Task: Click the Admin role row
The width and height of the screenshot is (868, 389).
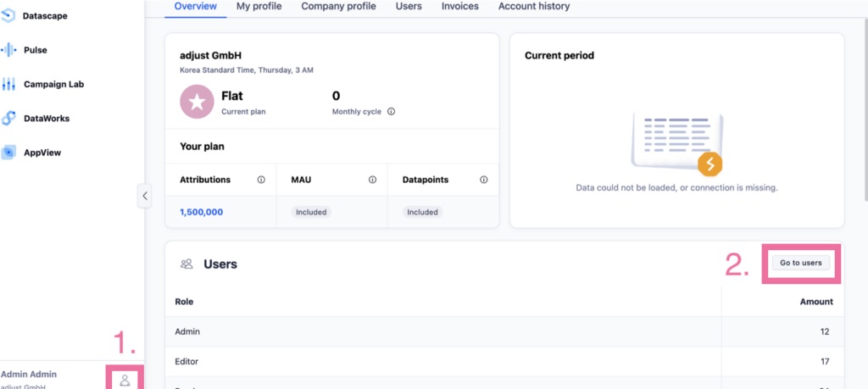Action: pyautogui.click(x=504, y=331)
